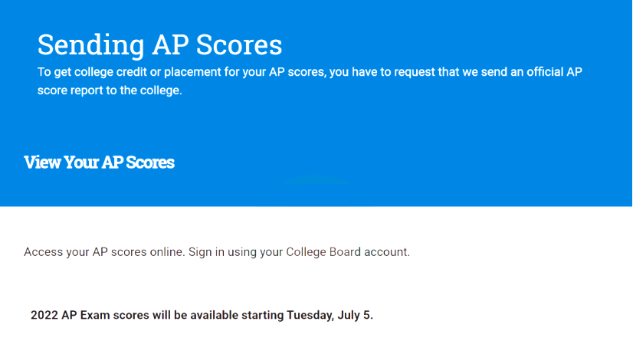The width and height of the screenshot is (633, 364).
Task: Click the faint arc shape in blue banner
Action: (x=314, y=180)
